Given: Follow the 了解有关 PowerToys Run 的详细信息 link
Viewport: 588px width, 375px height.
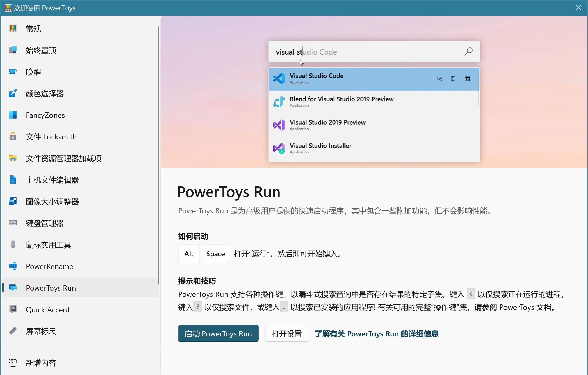Looking at the screenshot, I should (x=377, y=333).
